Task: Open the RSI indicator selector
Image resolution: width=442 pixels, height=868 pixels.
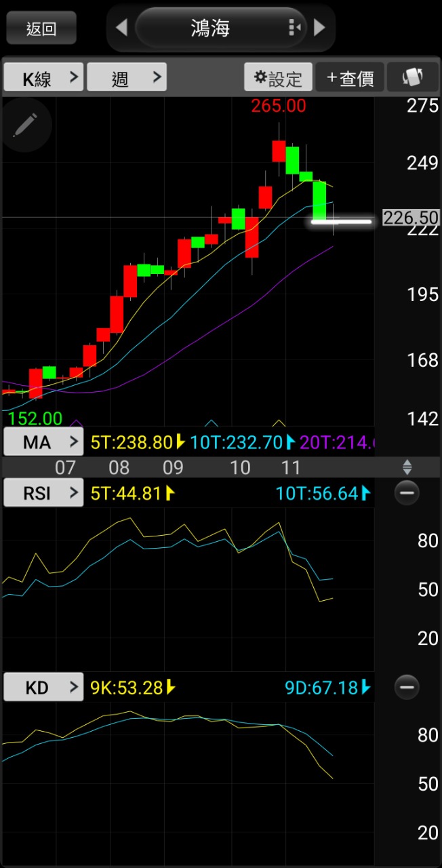Action: click(x=43, y=493)
